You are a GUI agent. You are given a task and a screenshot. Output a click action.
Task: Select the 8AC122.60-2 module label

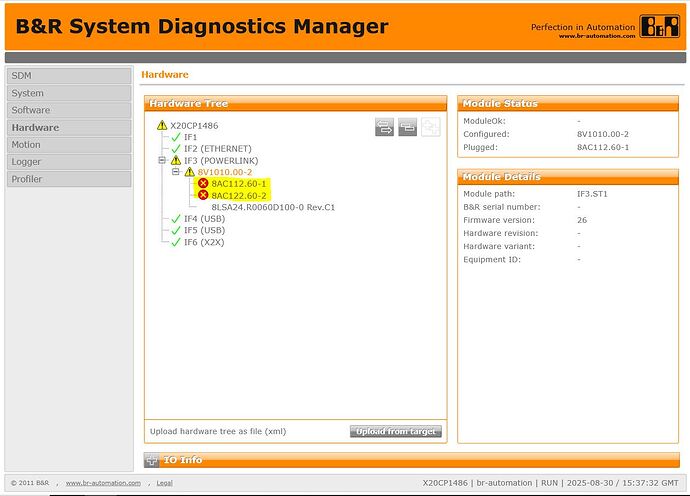239,195
